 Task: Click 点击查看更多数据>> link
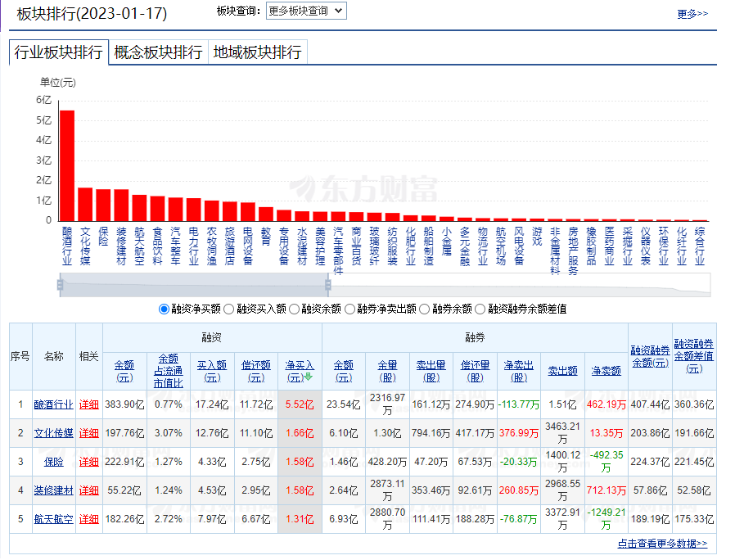coord(662,544)
